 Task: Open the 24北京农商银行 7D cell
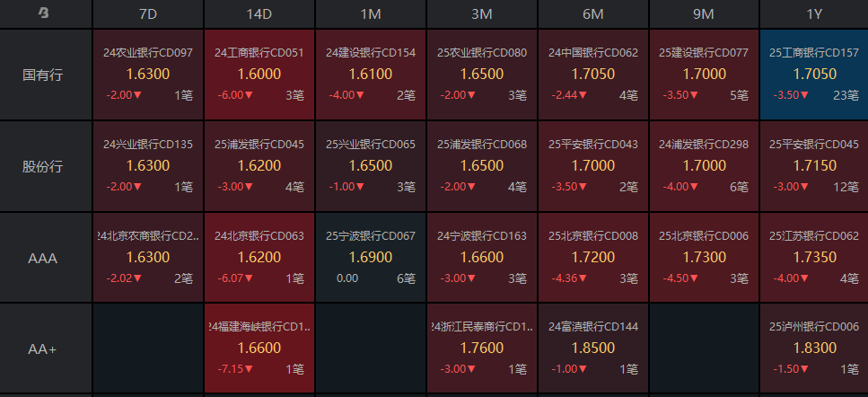[x=148, y=258]
